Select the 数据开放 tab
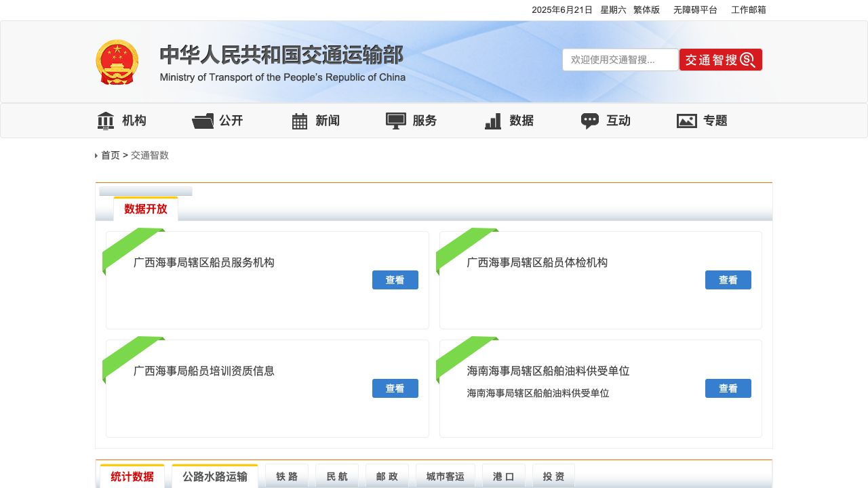 (x=146, y=209)
